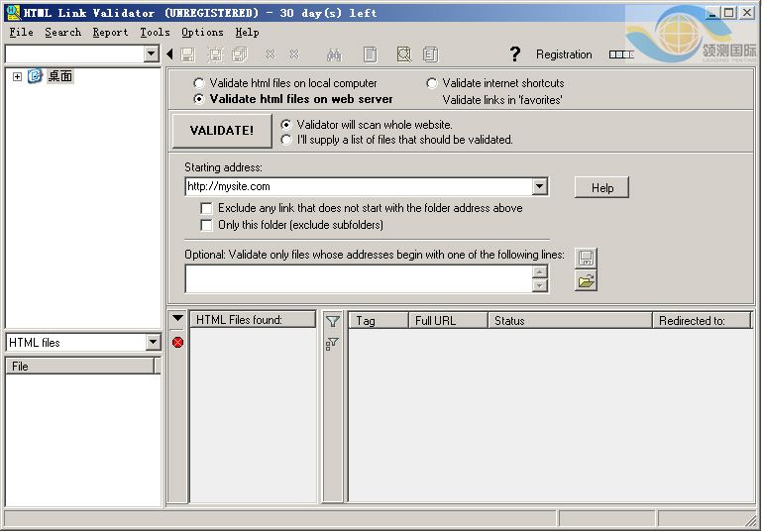Open the Starting address dropdown arrow
Image resolution: width=762 pixels, height=532 pixels.
[x=539, y=186]
